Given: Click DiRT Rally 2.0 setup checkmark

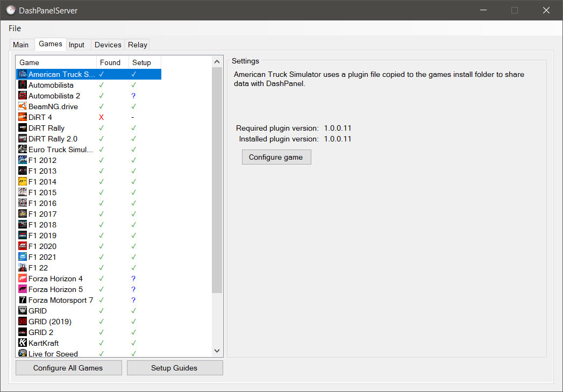Looking at the screenshot, I should 133,139.
